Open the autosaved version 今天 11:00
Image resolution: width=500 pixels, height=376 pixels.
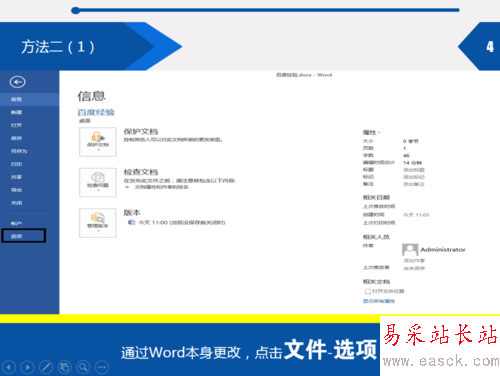[177, 222]
